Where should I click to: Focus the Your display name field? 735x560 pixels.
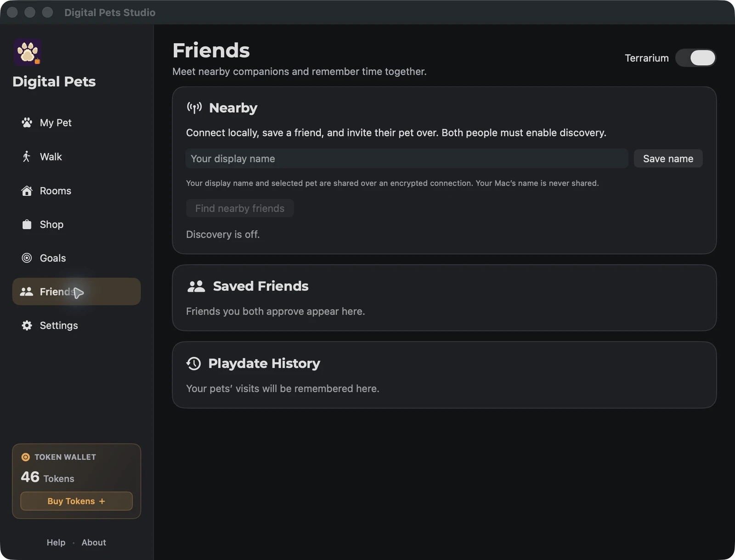click(x=407, y=158)
